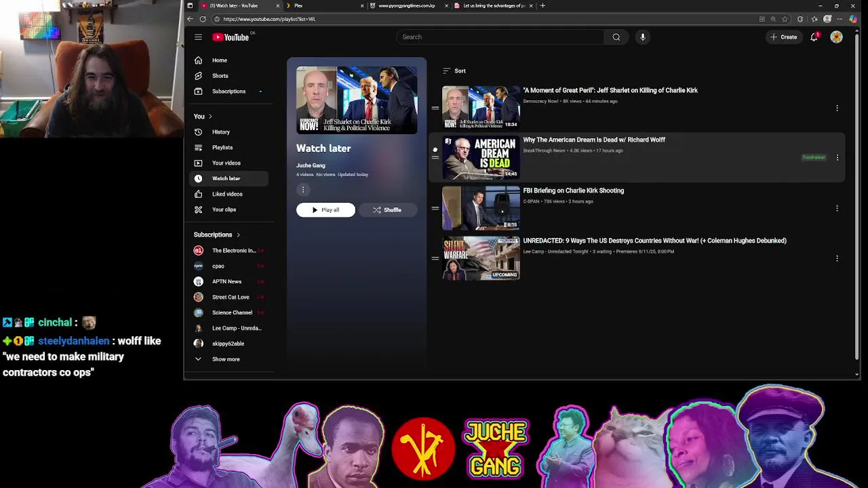Grab reorder handle of UNREDACTED video
The width and height of the screenshot is (868, 488).
point(435,258)
